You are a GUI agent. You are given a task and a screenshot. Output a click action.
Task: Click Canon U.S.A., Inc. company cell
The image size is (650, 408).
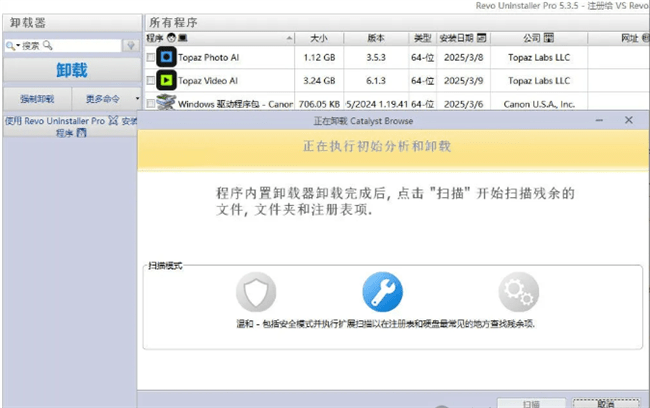(539, 104)
